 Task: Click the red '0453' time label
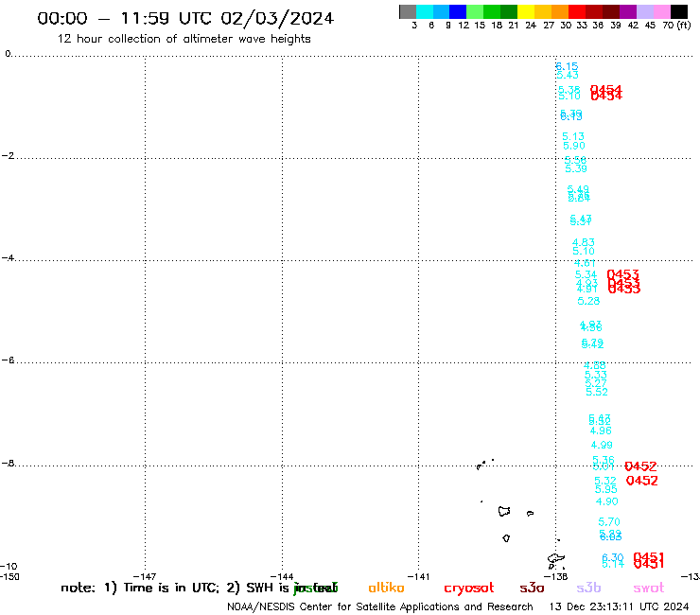pyautogui.click(x=623, y=281)
